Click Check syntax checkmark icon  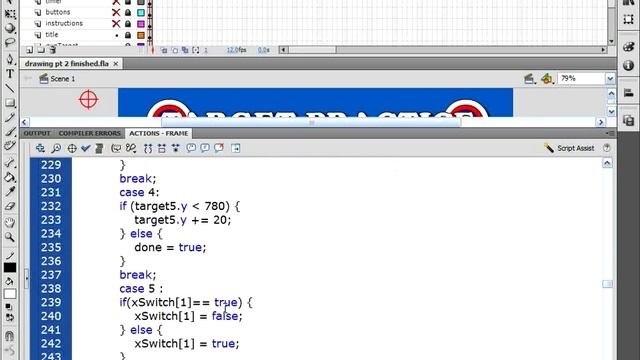[x=85, y=148]
